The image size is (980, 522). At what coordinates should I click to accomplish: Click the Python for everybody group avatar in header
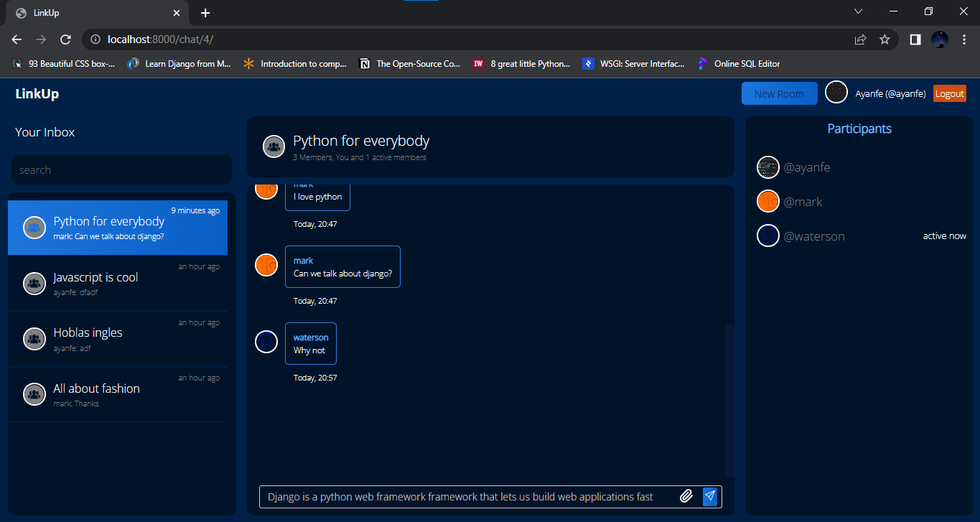click(274, 146)
